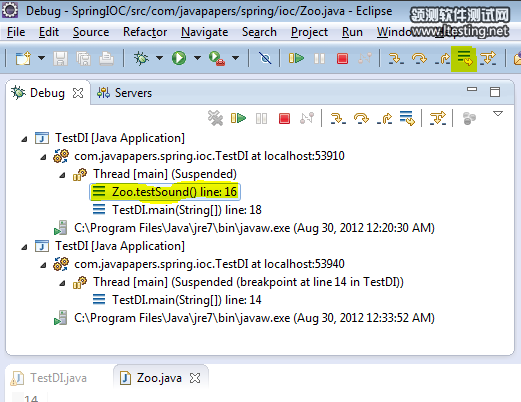
Task: Open the Edit menu
Action: pyautogui.click(x=49, y=32)
